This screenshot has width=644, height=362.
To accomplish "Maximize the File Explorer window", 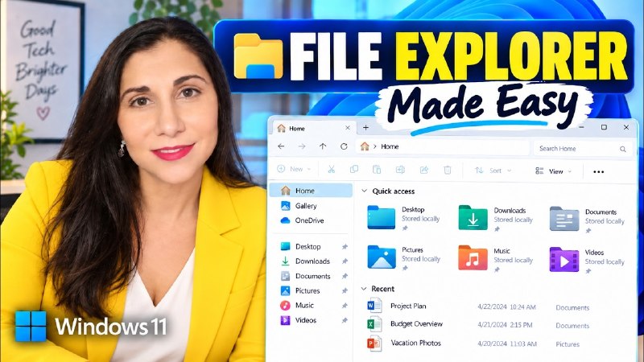I will pyautogui.click(x=604, y=127).
